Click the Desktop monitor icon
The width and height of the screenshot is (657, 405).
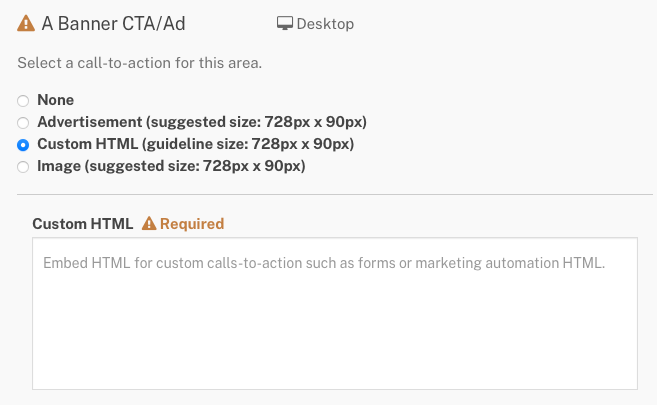(x=285, y=23)
